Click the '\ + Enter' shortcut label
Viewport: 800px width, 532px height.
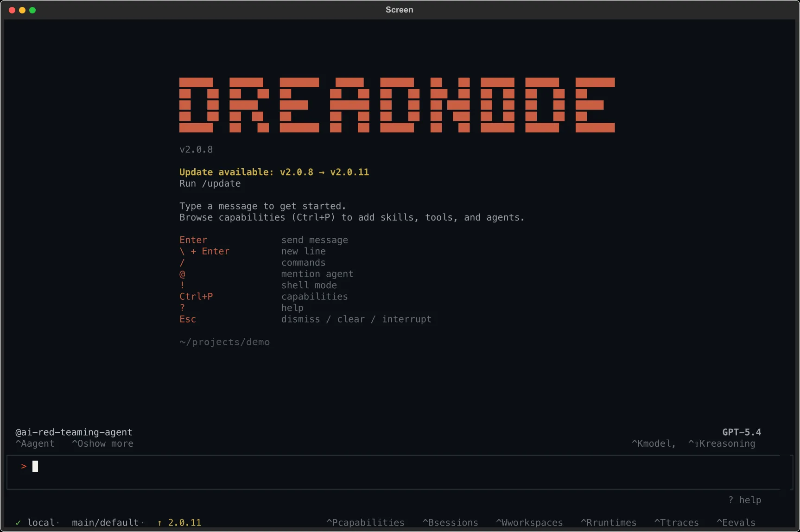pos(204,251)
